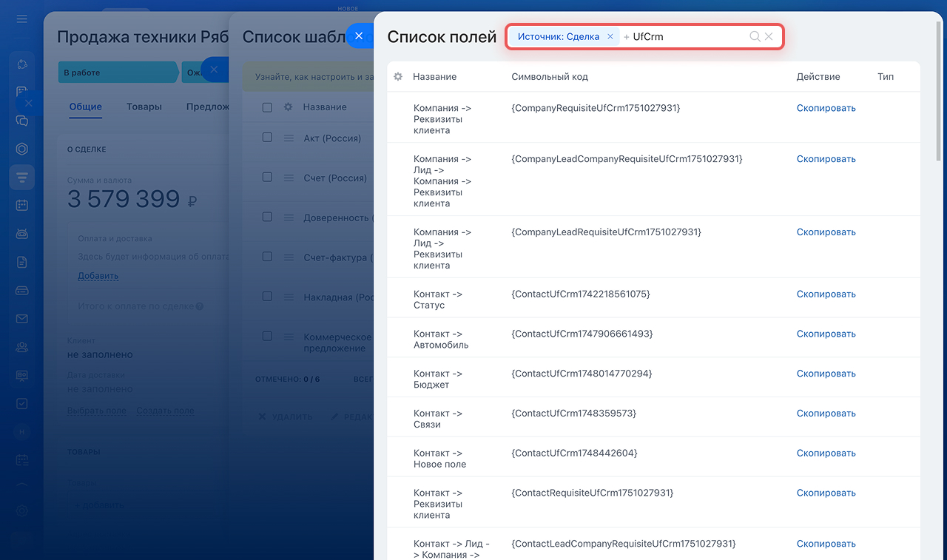Click the 'Создать поле' link in deal
This screenshot has height=560, width=947.
coord(165,411)
